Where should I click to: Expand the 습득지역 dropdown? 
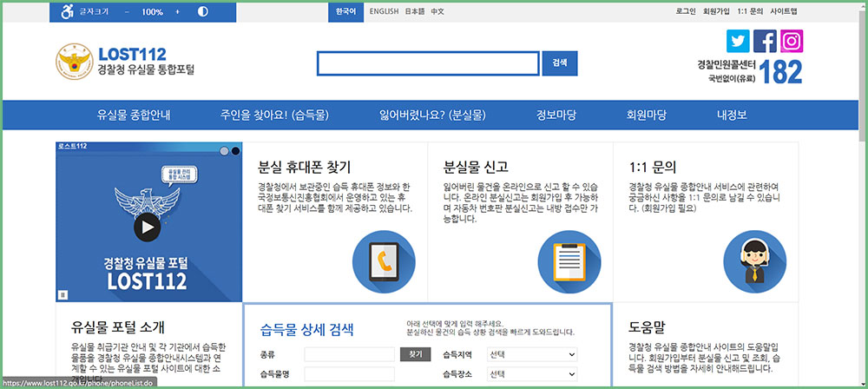click(532, 354)
